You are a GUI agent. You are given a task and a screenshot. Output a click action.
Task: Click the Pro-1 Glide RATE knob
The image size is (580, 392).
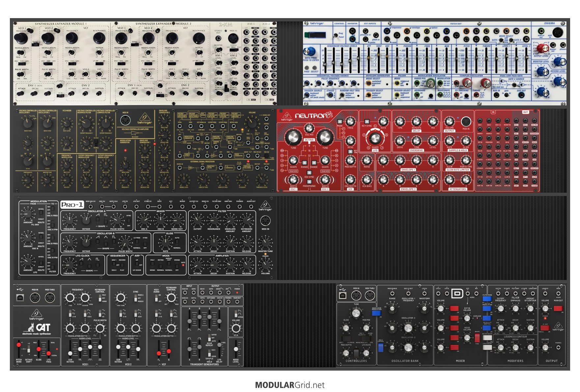[x=165, y=242]
